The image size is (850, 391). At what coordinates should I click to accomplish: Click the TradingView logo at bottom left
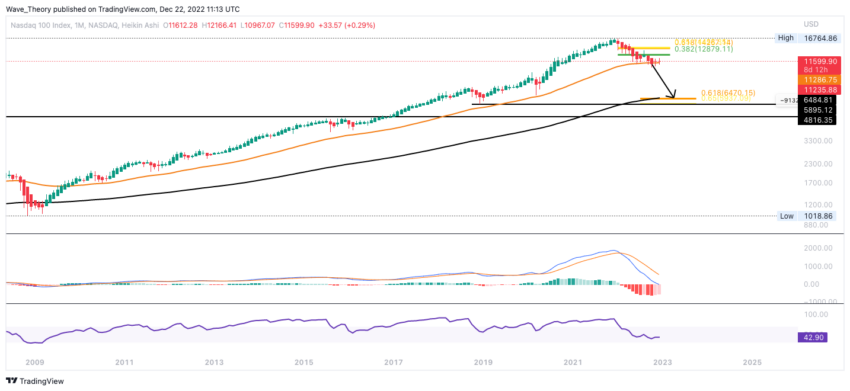coord(35,381)
